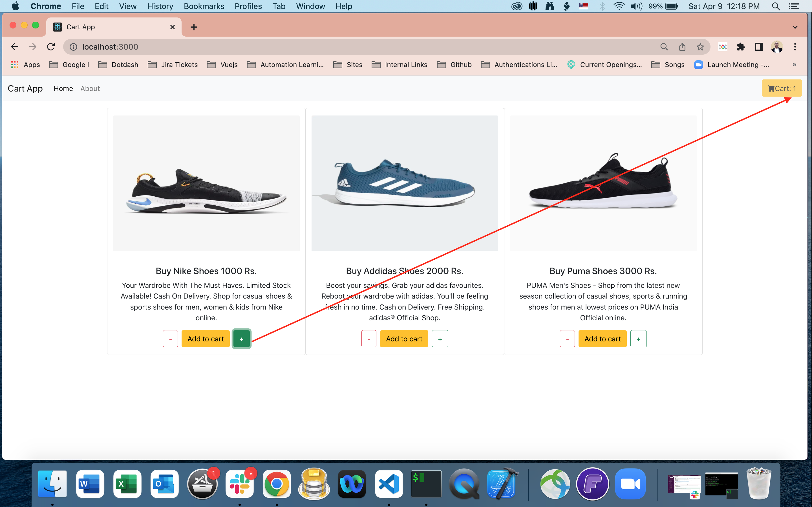Click the yellow Cart button in the navbar
The image size is (812, 507).
coord(782,88)
